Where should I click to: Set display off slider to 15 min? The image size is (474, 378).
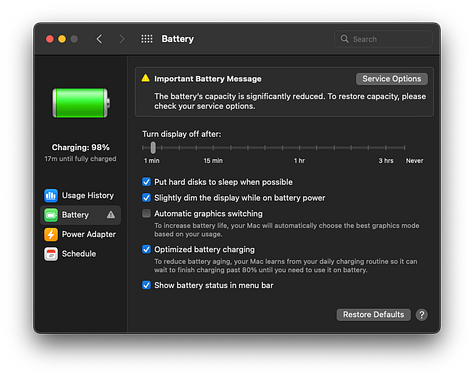point(213,147)
